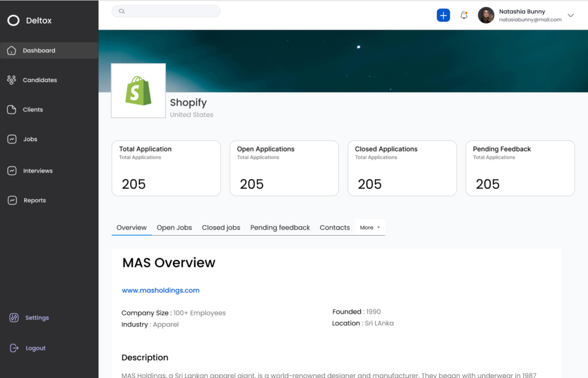Click Natashia Bunny's profile avatar
This screenshot has height=378, width=588.
click(x=486, y=15)
